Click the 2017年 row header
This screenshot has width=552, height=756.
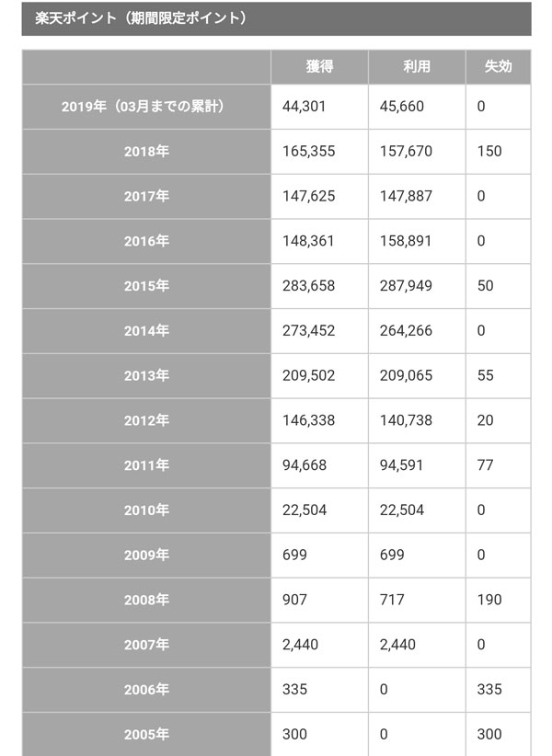[146, 196]
